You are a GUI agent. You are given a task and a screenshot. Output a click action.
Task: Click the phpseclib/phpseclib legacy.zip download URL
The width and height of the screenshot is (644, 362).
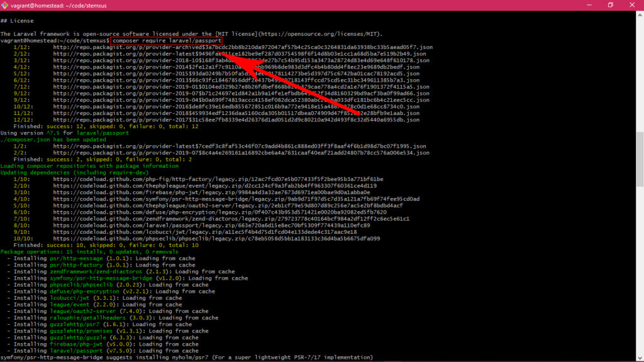(x=216, y=238)
